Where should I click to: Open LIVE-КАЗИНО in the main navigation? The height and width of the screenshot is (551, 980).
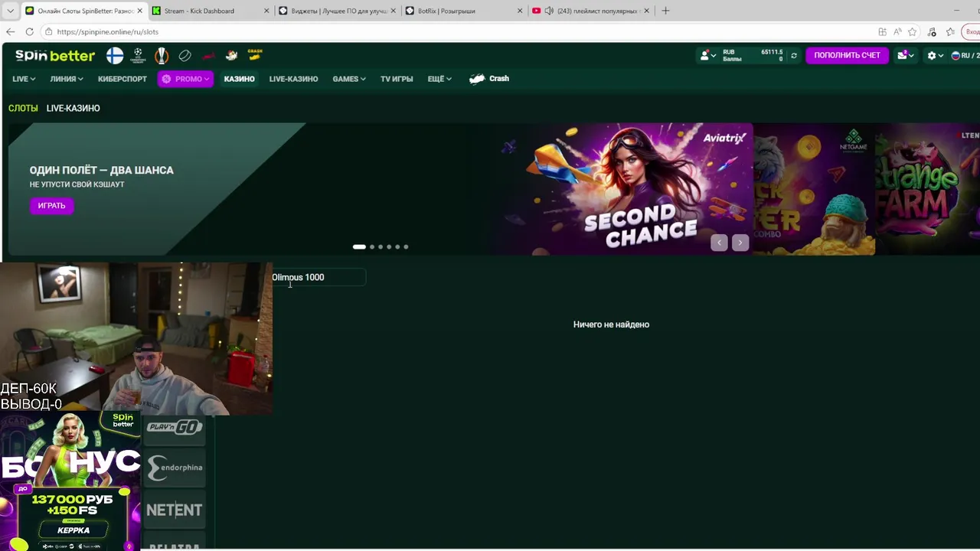point(293,79)
